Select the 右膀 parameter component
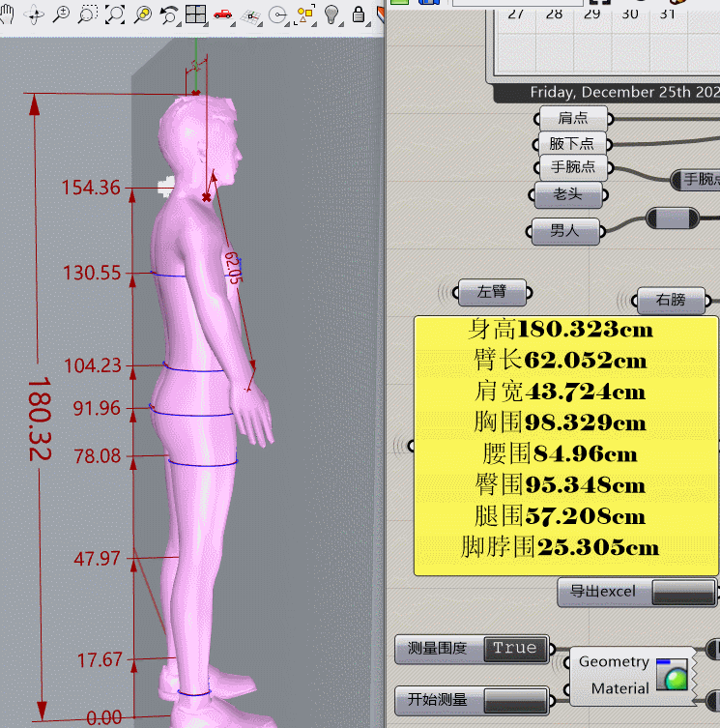The height and width of the screenshot is (728, 720). (672, 301)
